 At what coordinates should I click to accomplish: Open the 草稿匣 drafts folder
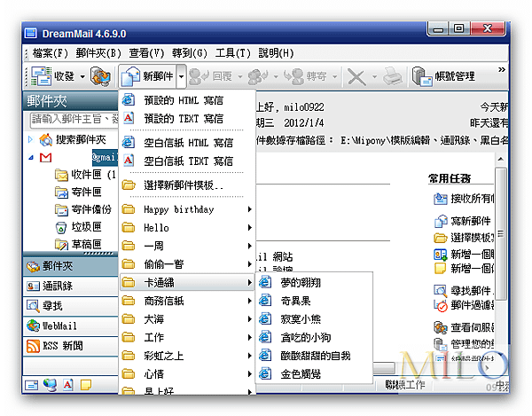pyautogui.click(x=78, y=244)
